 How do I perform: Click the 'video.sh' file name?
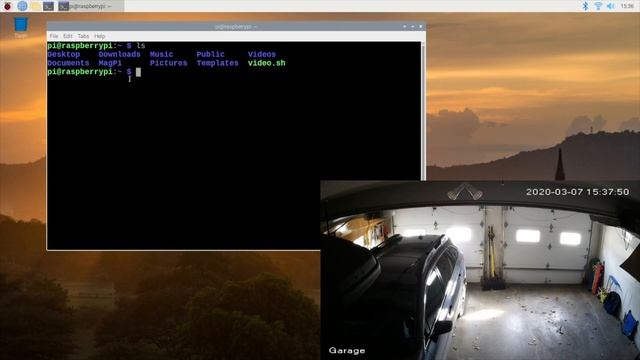[267, 63]
